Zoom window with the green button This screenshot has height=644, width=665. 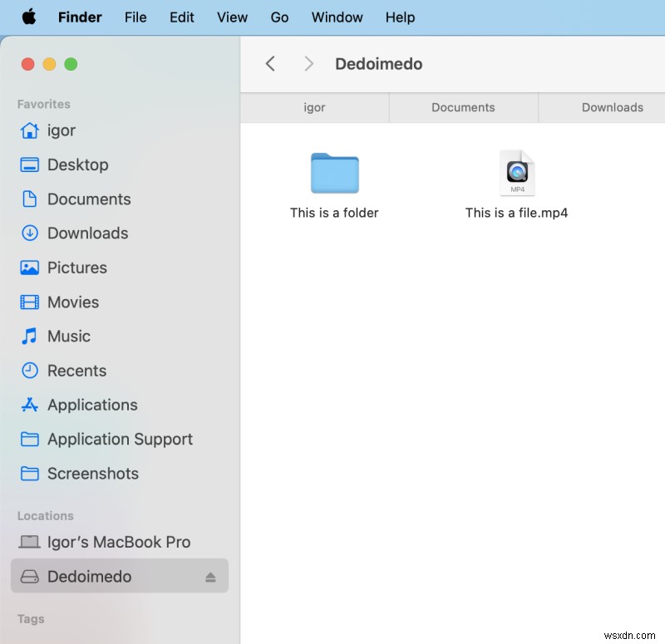point(71,64)
